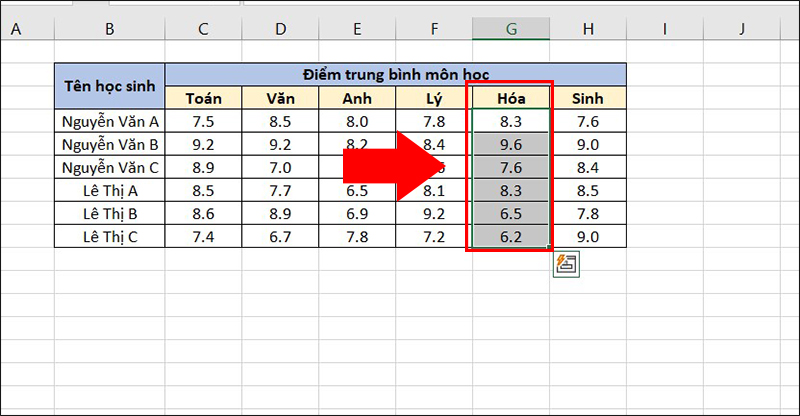Click the name cell 'Lê Thị B'
This screenshot has height=416, width=800.
pos(110,213)
